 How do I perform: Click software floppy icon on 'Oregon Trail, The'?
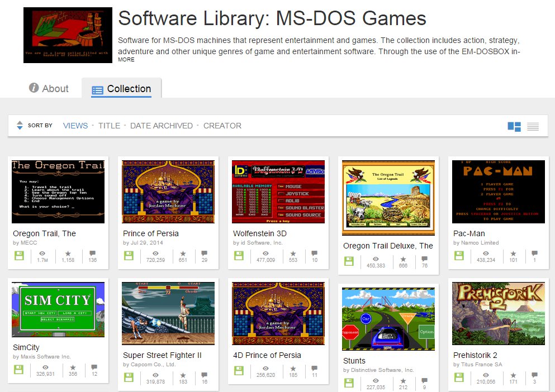pos(19,255)
